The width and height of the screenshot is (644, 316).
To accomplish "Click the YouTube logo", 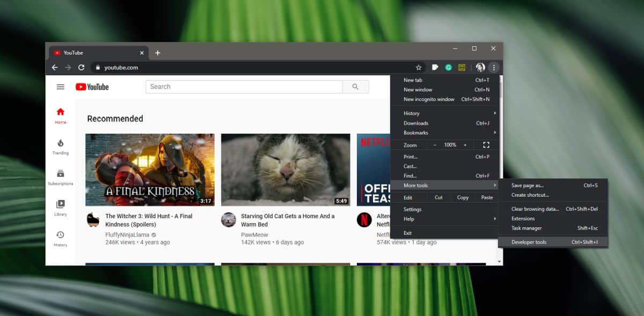I will point(92,87).
